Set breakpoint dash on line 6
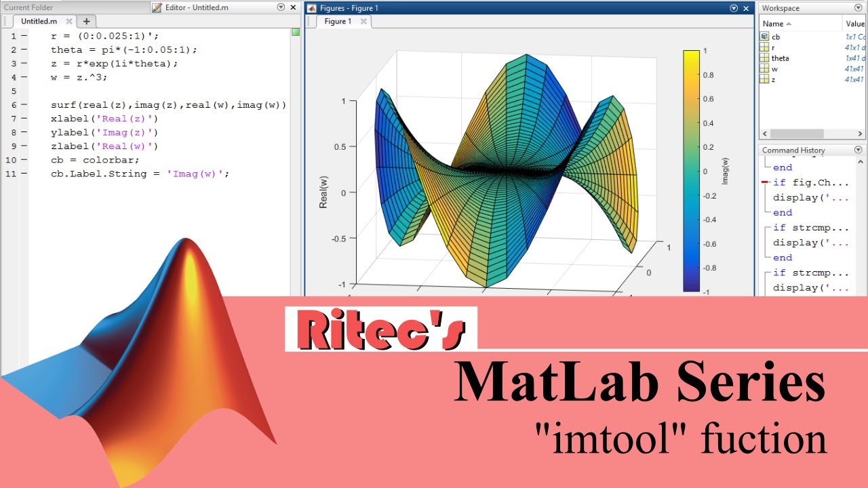This screenshot has height=488, width=868. (24, 105)
